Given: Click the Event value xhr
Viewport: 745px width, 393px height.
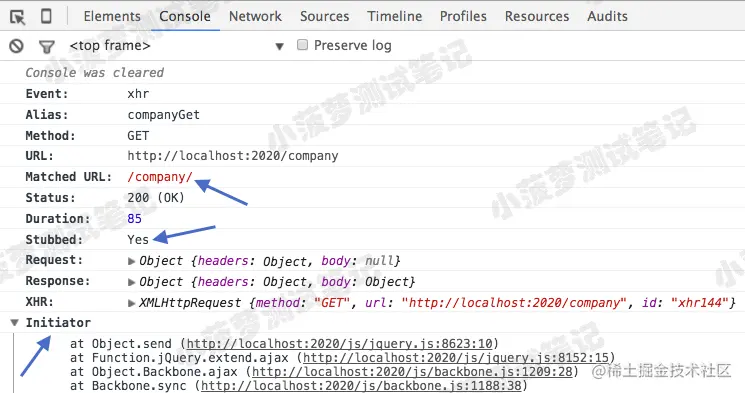Looking at the screenshot, I should tap(138, 94).
